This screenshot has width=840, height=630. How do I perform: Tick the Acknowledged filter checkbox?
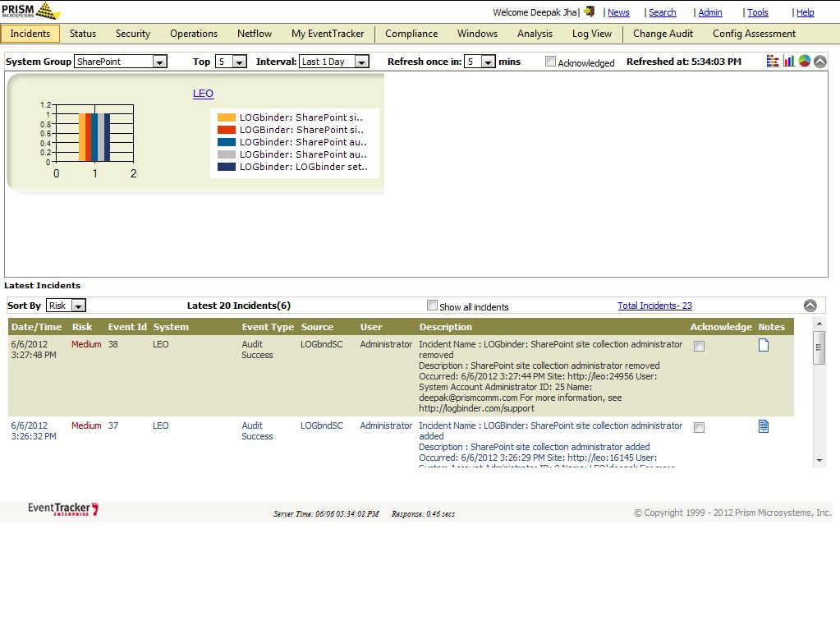(550, 62)
